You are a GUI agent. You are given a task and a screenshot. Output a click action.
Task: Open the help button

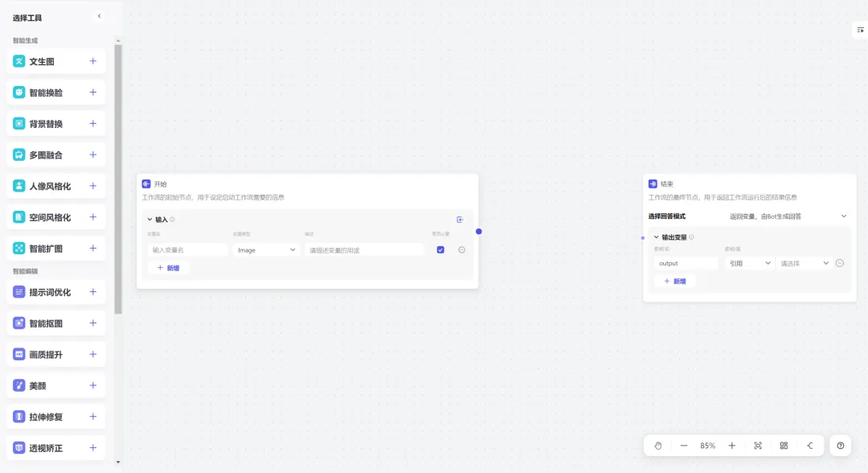click(841, 446)
